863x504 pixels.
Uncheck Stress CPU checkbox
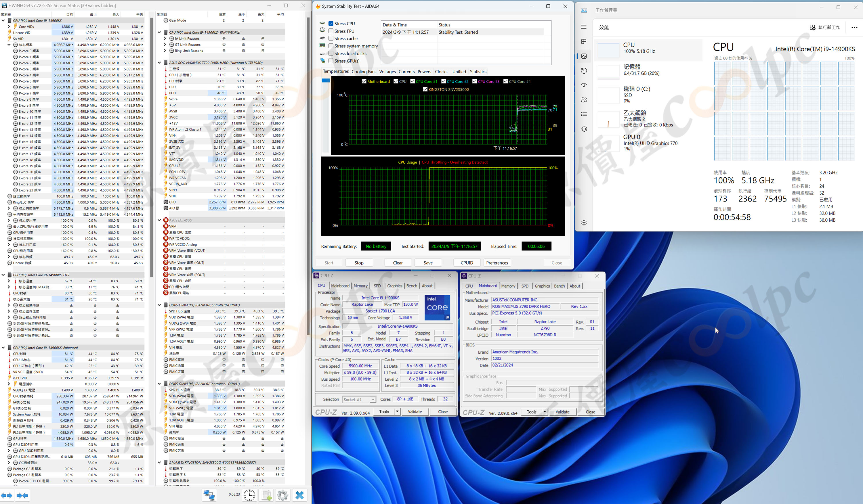pyautogui.click(x=331, y=24)
